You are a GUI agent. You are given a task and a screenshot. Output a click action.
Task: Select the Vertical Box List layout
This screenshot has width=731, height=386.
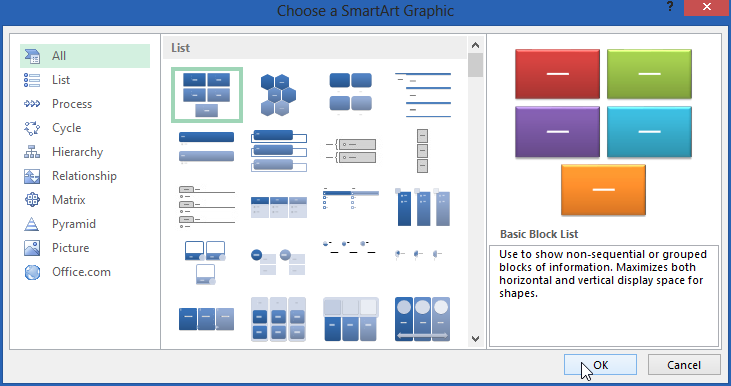click(278, 151)
